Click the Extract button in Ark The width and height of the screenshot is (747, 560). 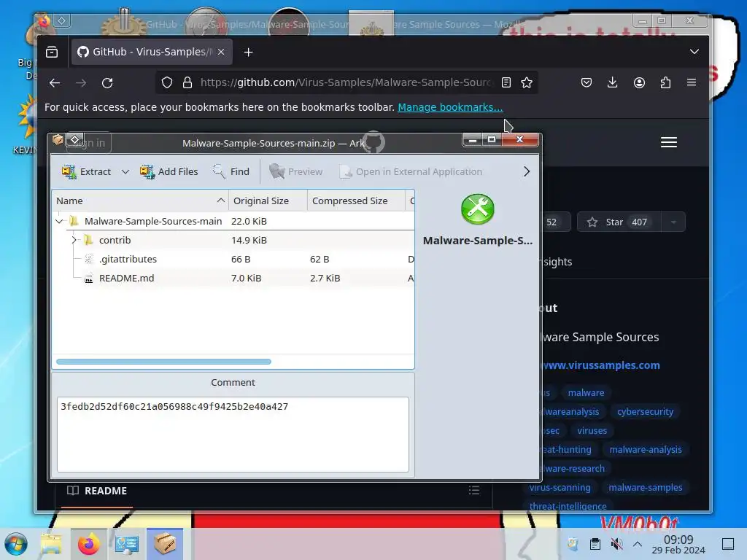[86, 171]
